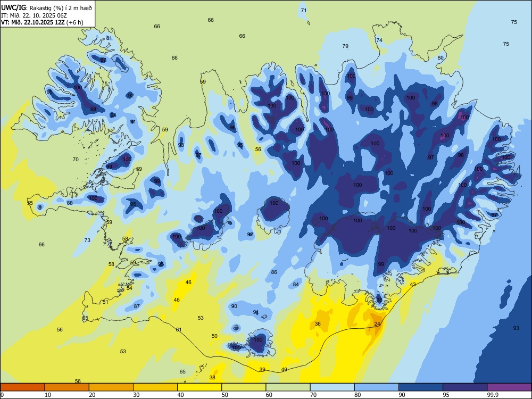Click the legend tick label 95
The image size is (532, 399).
pos(446,395)
